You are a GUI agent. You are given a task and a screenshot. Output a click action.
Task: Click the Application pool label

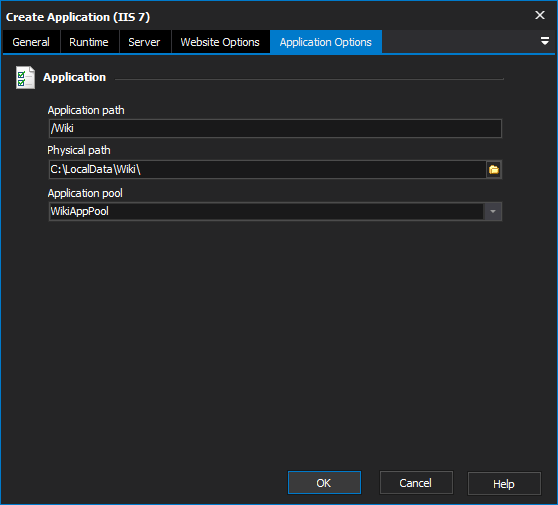[x=85, y=193]
